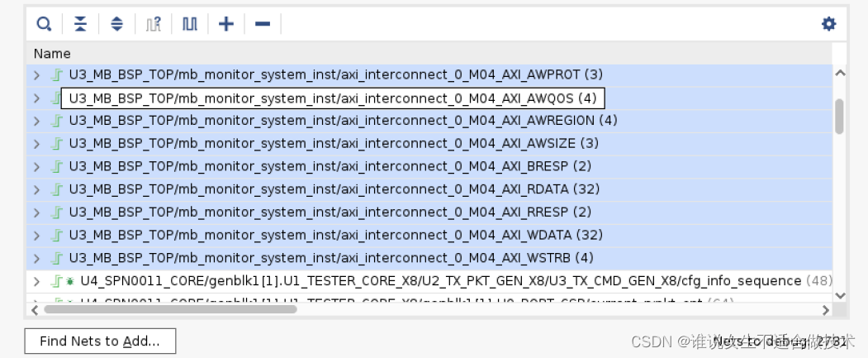Select the axi_interconnect_0_M04_AXI_WDATA row text

point(335,235)
